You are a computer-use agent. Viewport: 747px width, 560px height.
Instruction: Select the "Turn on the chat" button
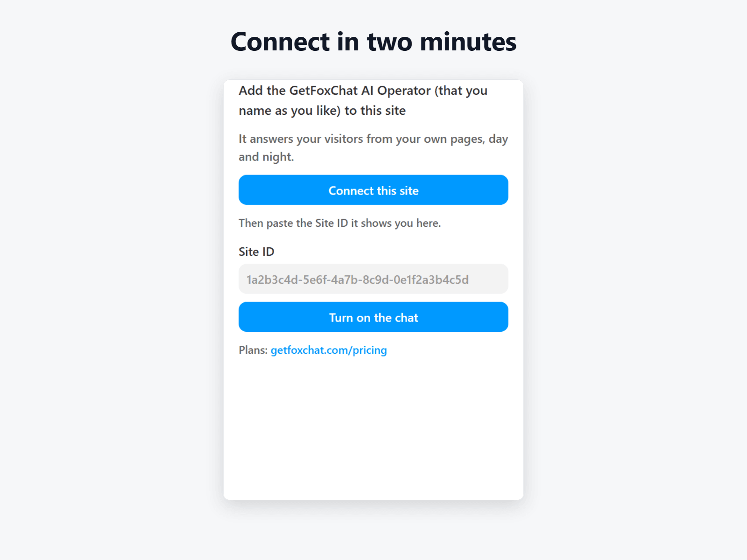(x=373, y=317)
